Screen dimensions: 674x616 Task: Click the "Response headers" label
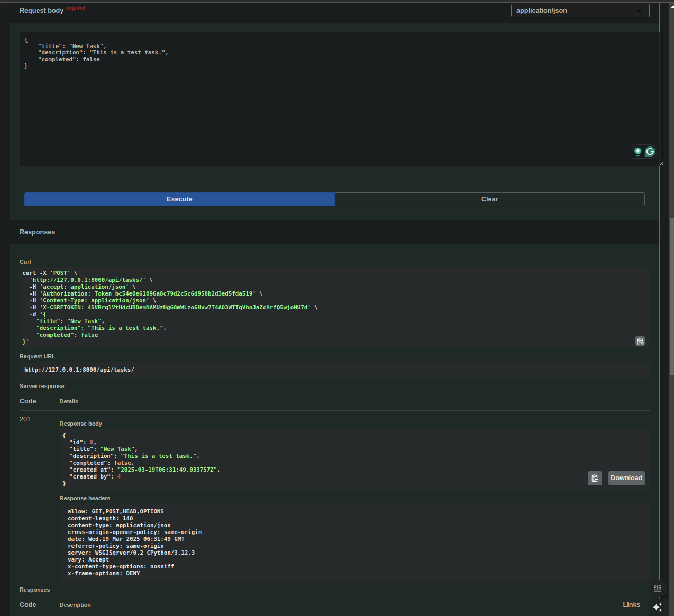coord(85,499)
